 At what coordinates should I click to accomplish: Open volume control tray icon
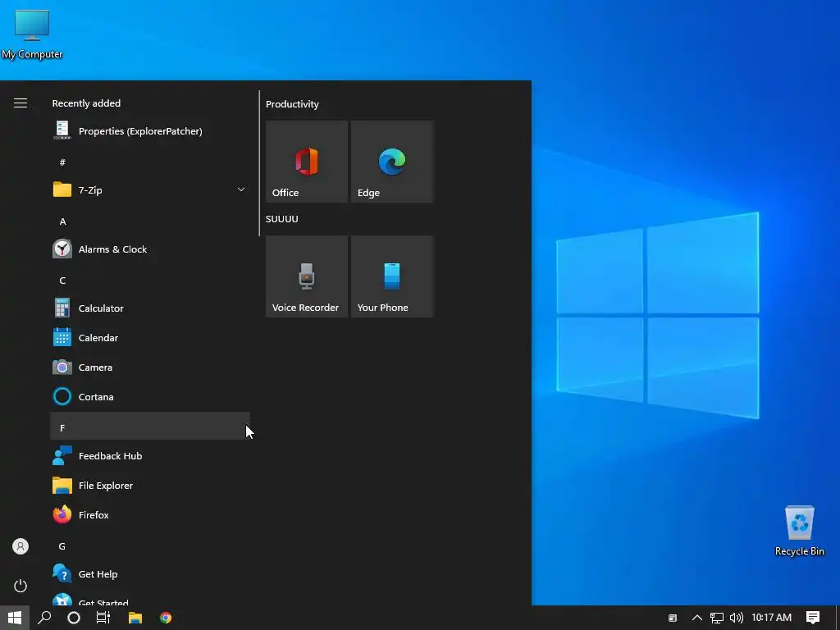coord(737,618)
